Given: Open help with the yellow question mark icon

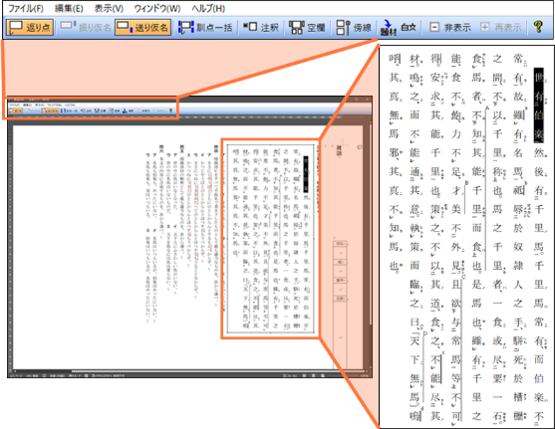Looking at the screenshot, I should (x=538, y=27).
